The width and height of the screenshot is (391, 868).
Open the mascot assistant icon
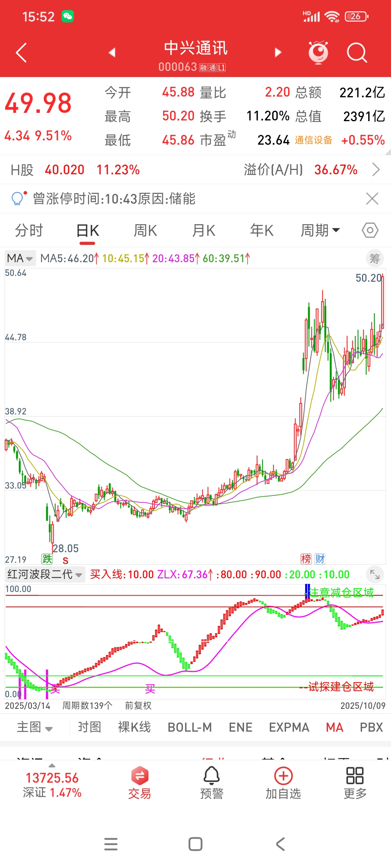click(x=318, y=53)
